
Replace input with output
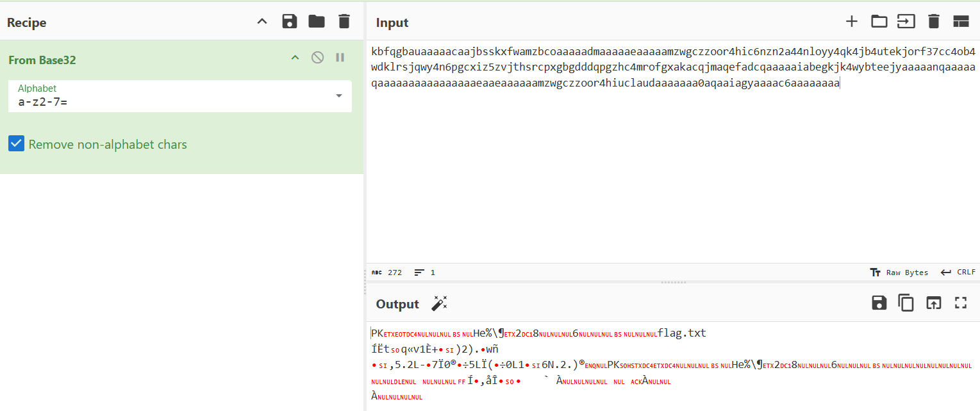point(933,303)
